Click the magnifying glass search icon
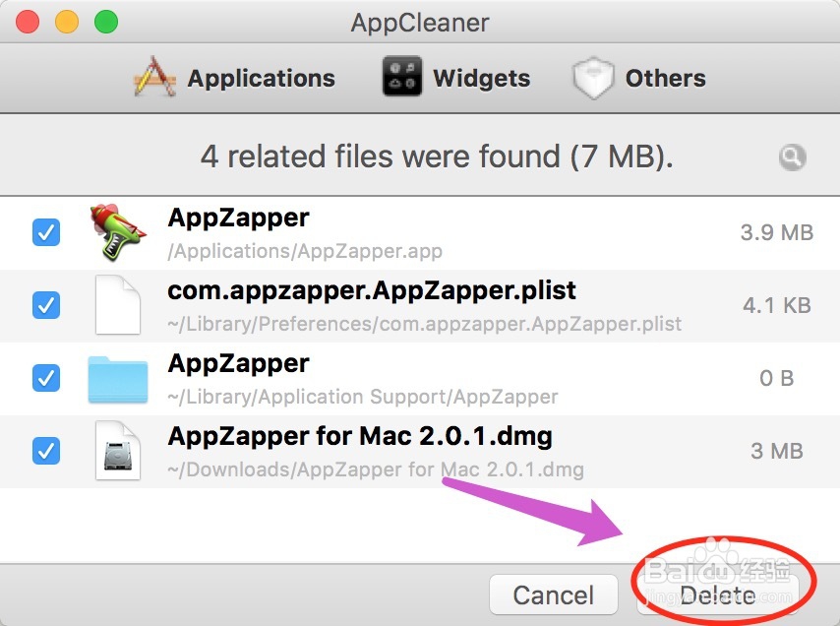This screenshot has height=626, width=840. tap(792, 156)
